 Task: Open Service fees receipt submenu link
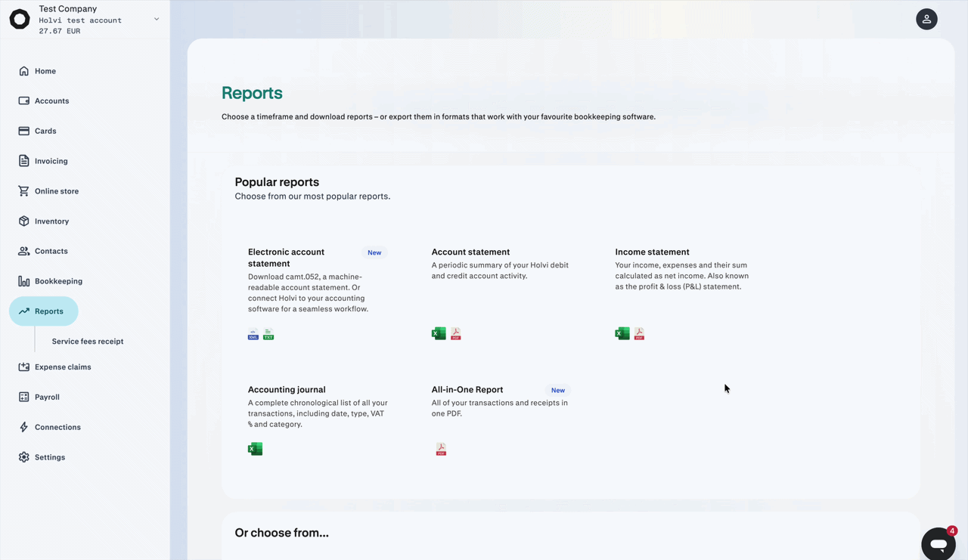[88, 342]
